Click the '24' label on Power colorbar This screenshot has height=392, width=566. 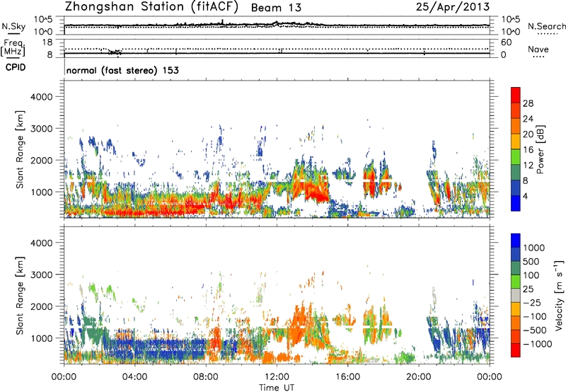528,119
